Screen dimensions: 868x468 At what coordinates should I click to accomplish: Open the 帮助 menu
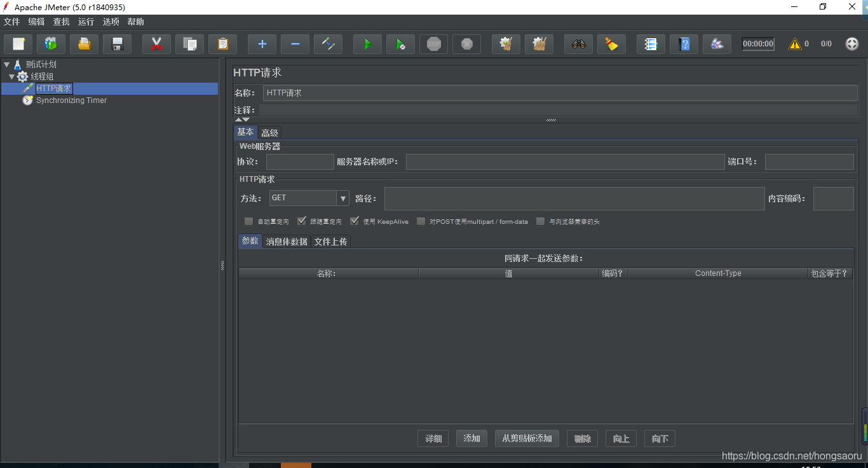pyautogui.click(x=136, y=22)
